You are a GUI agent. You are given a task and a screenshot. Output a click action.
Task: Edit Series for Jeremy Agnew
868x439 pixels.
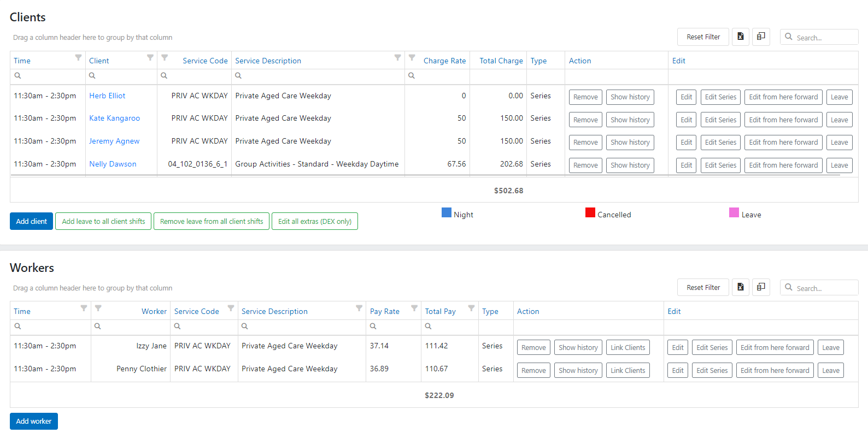point(720,143)
